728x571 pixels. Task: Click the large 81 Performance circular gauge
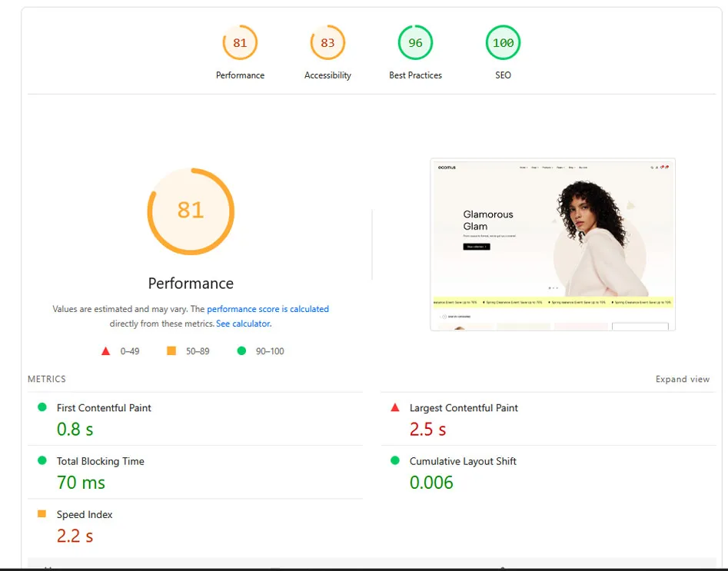191,211
